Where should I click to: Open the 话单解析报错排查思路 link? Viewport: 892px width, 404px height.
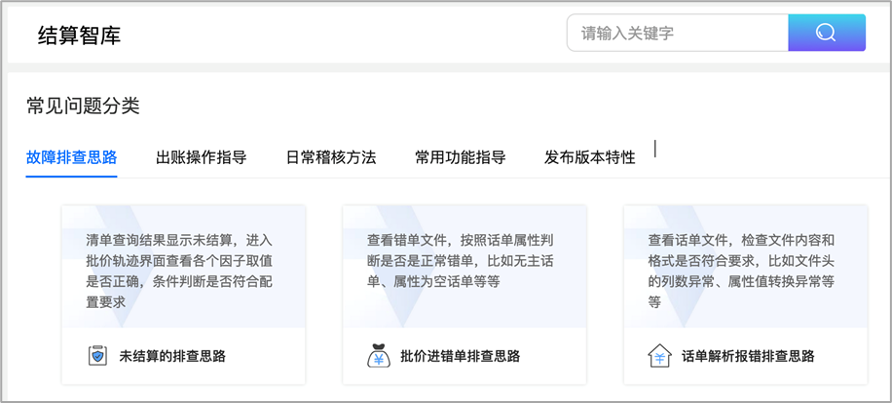pyautogui.click(x=748, y=357)
